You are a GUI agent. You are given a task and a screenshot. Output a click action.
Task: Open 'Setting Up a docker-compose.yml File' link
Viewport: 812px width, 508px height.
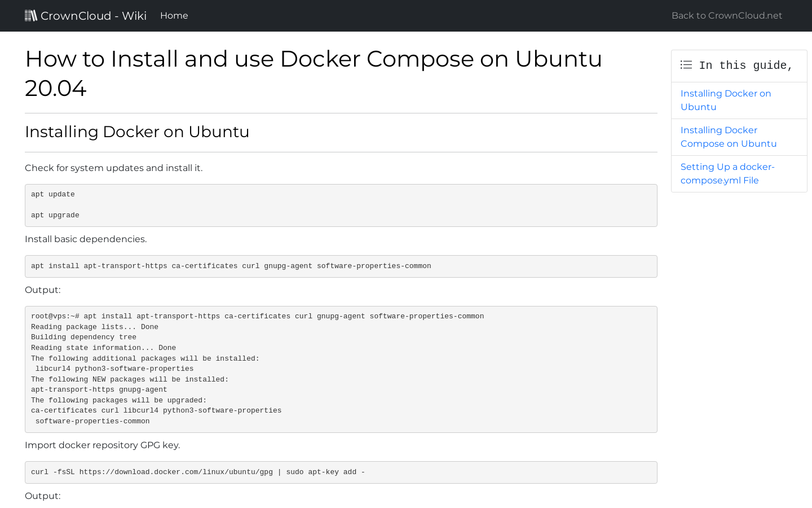coord(727,173)
